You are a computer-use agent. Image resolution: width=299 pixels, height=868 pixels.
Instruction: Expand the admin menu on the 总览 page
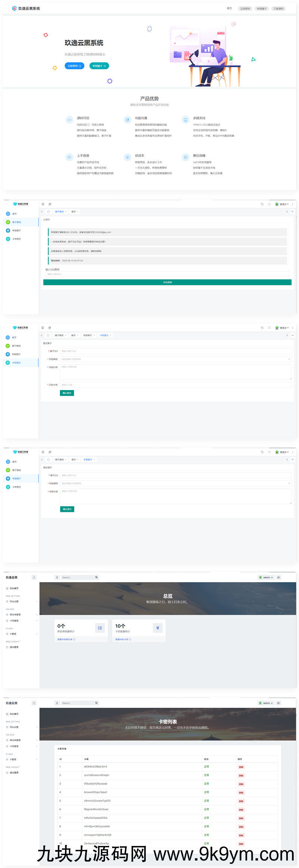pos(266,577)
